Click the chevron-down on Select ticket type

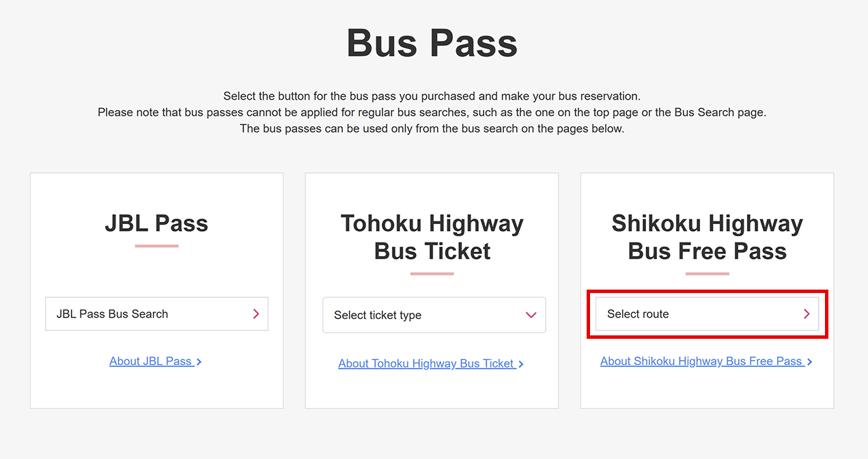(531, 315)
